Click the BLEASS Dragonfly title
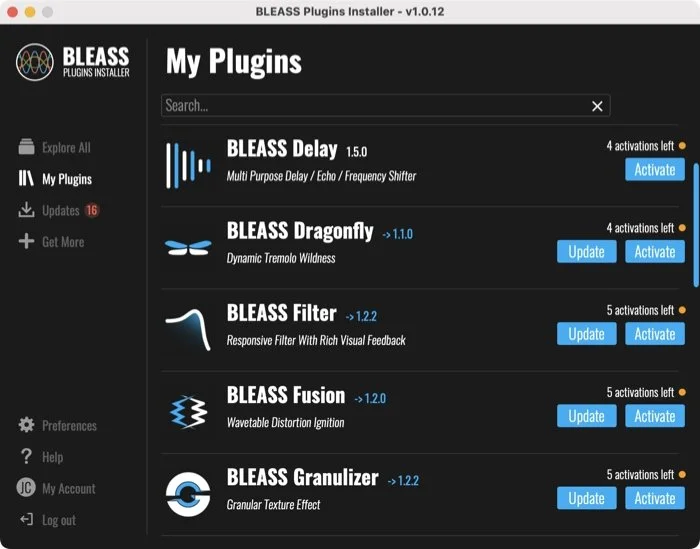The height and width of the screenshot is (549, 700). (300, 231)
